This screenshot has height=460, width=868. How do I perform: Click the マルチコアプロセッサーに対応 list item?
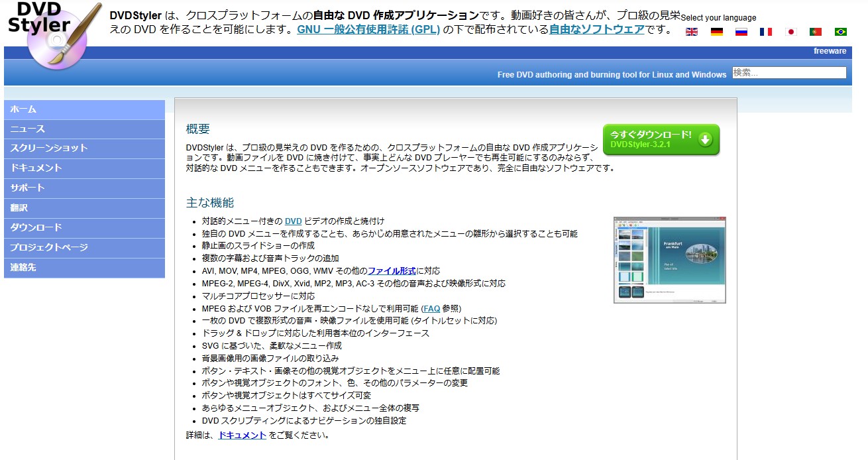[x=258, y=296]
